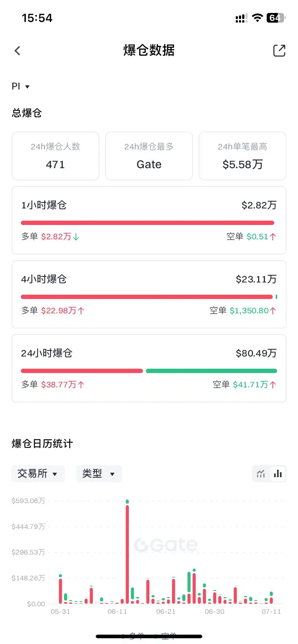Expand the PI coin dropdown
Screen dimensions: 298x644
21,86
